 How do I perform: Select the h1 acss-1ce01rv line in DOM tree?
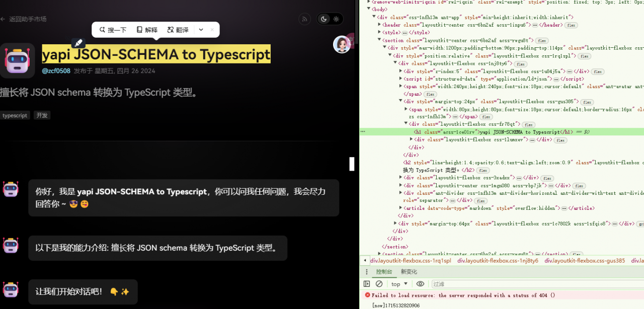[502, 132]
